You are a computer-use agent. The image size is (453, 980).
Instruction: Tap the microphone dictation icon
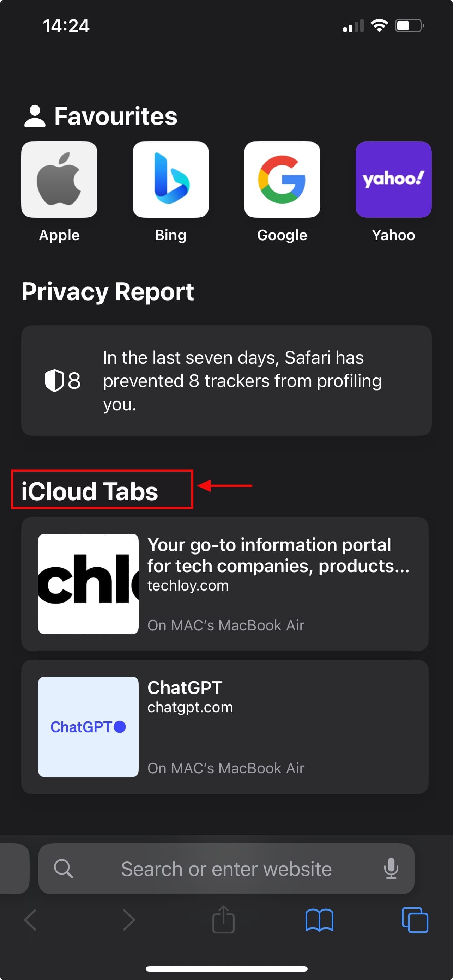[x=391, y=869]
